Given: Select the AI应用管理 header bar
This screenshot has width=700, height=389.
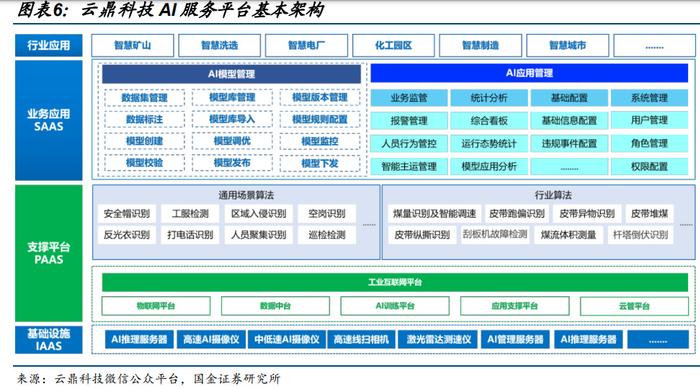Looking at the screenshot, I should (x=529, y=73).
